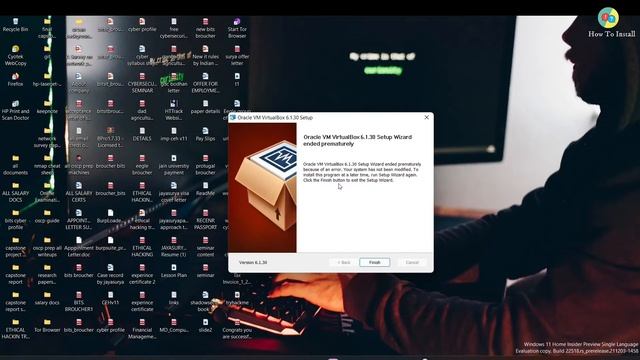Select the 'CYBERSECU... SEMINAR' file
The width and height of the screenshot is (640, 360).
(x=142, y=83)
